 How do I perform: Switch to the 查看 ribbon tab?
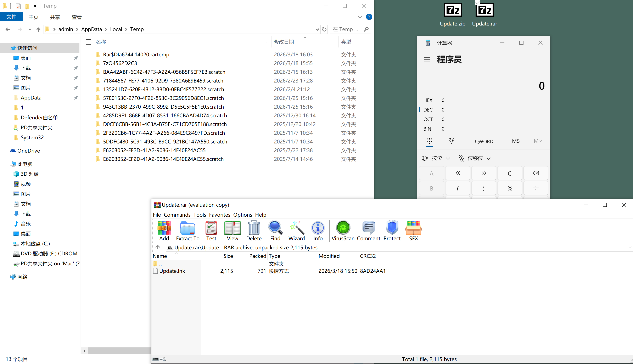coord(77,17)
